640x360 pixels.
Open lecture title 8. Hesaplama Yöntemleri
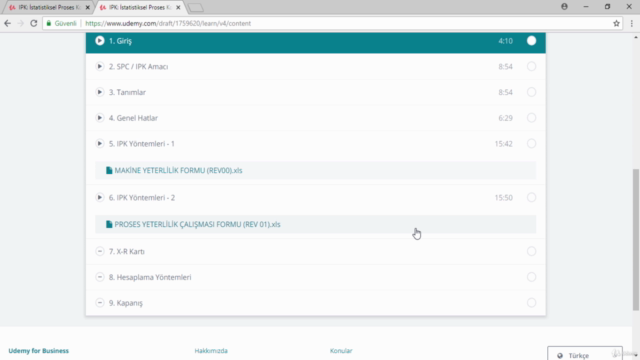point(150,277)
